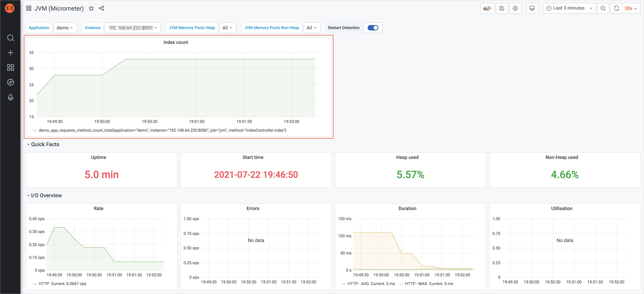Click the HTTP legend color in Rate panel
The height and width of the screenshot is (294, 644).
click(35, 284)
